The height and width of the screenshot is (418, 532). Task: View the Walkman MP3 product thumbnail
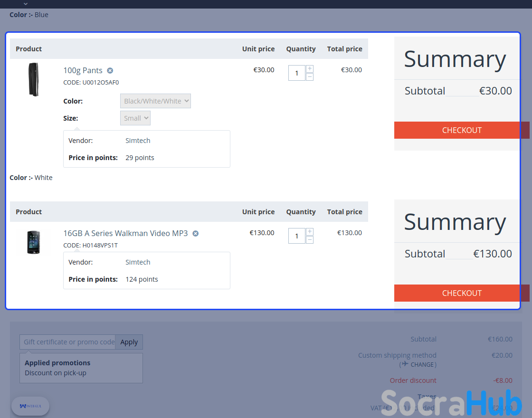point(34,242)
